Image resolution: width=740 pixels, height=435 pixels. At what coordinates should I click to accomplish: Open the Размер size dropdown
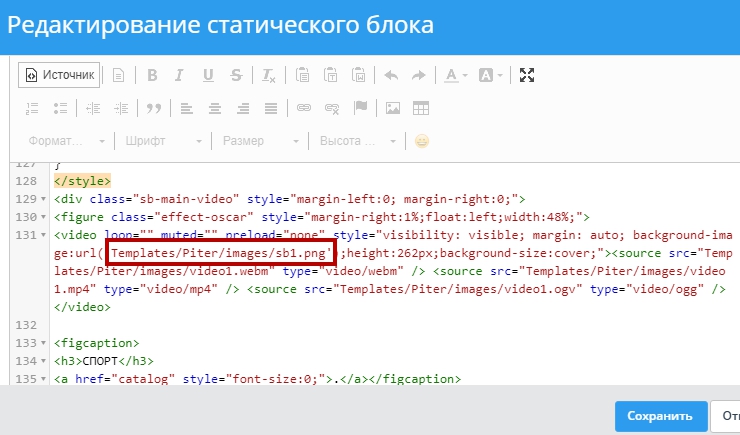260,141
